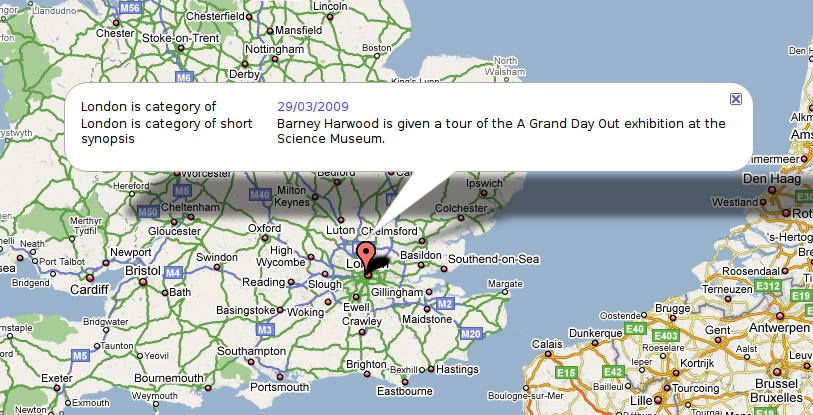Screen dimensions: 813x415
Task: Click the Chesterfield map label
Action: (x=215, y=17)
